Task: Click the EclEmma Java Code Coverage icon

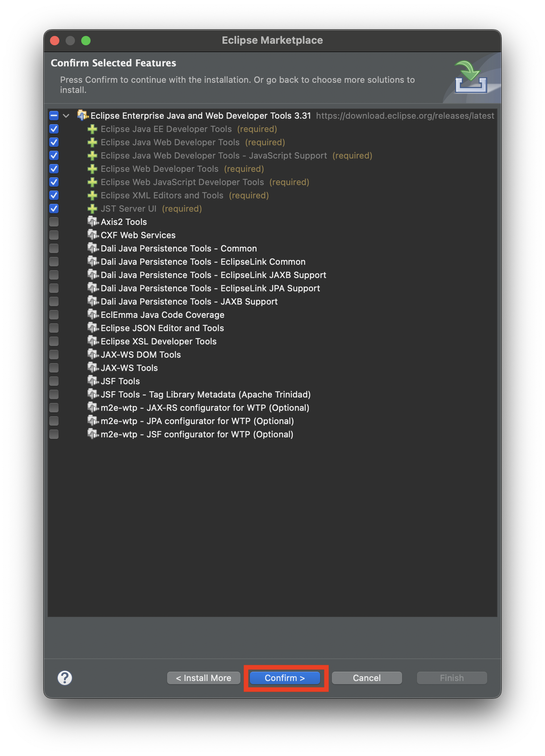Action: (x=93, y=315)
